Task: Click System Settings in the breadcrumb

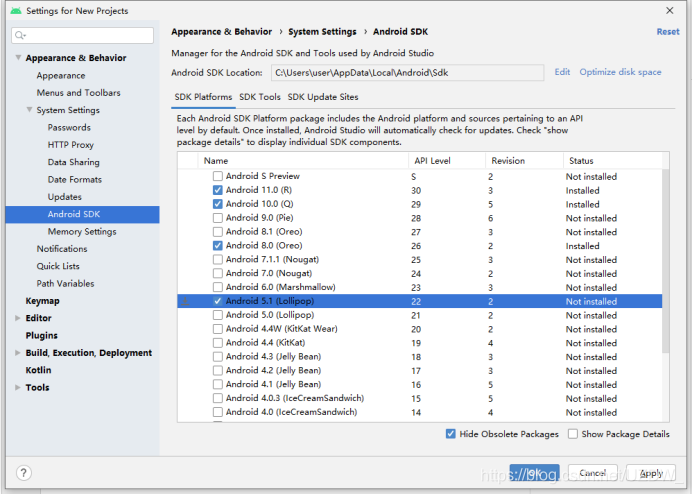Action: pyautogui.click(x=322, y=32)
